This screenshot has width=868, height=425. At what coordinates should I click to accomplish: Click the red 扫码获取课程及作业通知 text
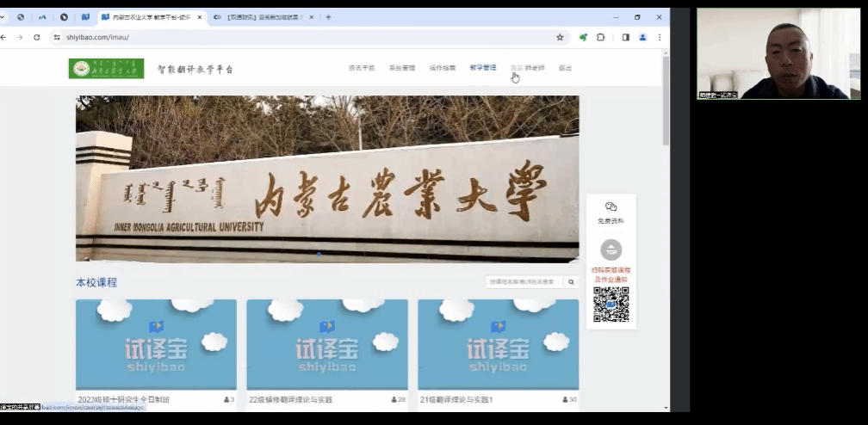click(611, 275)
